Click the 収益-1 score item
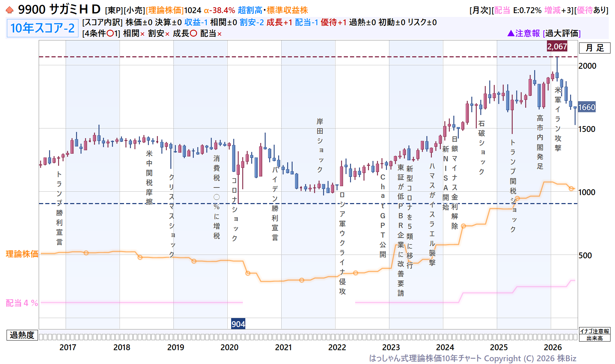Viewport: 615px width, 364px height. point(196,22)
